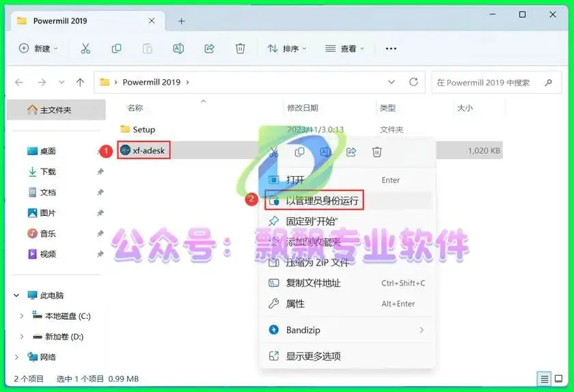Viewport: 574px width, 392px height.
Task: Unpin 视频 using its pin icon
Action: [100, 253]
